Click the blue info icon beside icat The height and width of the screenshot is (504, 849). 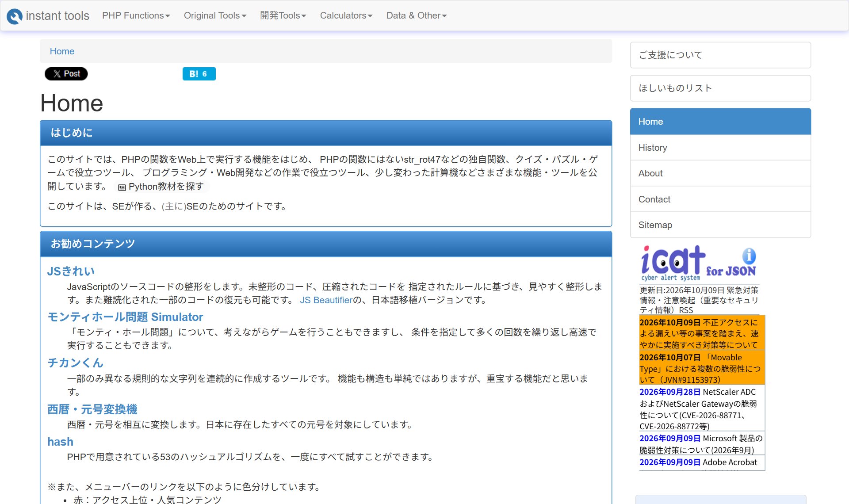[749, 256]
